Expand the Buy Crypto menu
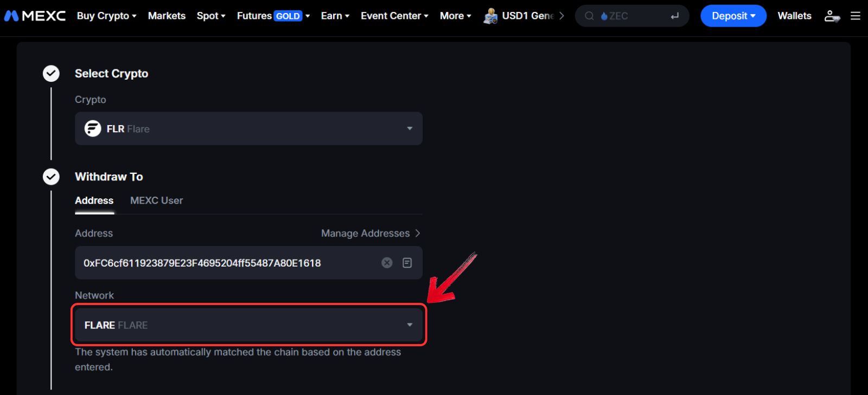 click(106, 16)
